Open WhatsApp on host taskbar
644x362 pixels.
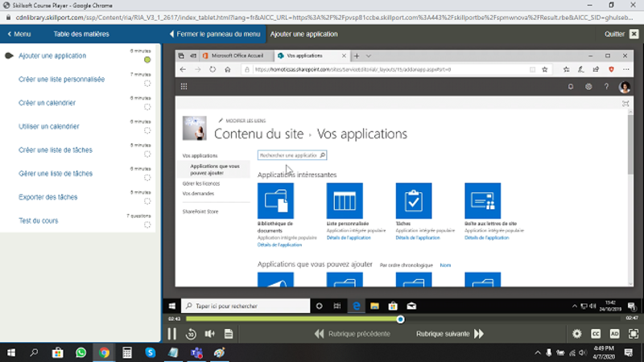81,352
